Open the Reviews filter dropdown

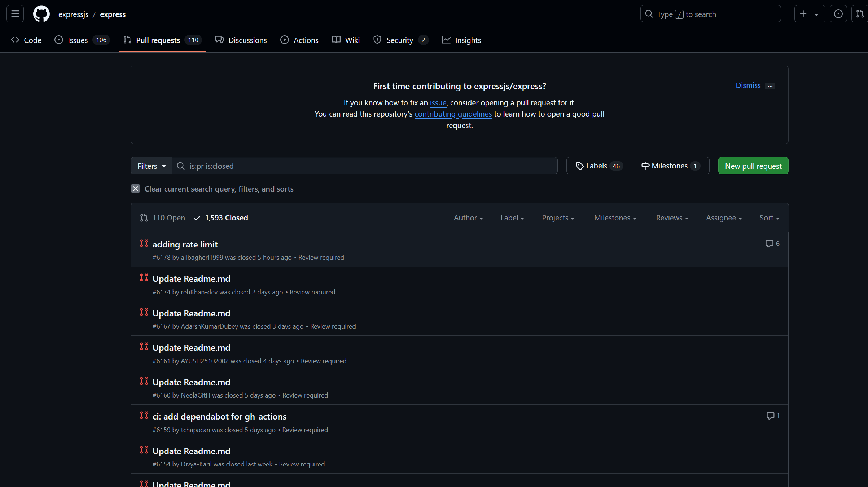(672, 218)
